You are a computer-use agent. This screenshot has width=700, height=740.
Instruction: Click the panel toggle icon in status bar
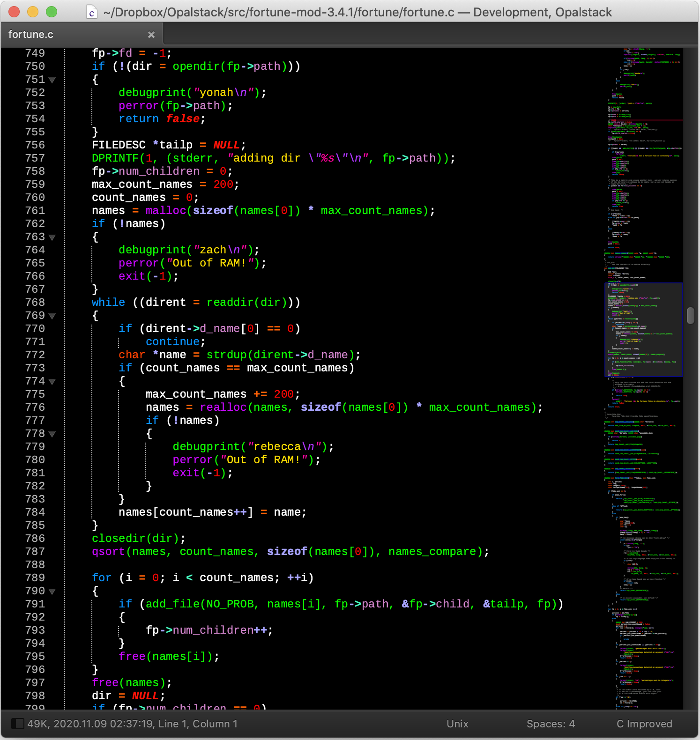(x=17, y=724)
